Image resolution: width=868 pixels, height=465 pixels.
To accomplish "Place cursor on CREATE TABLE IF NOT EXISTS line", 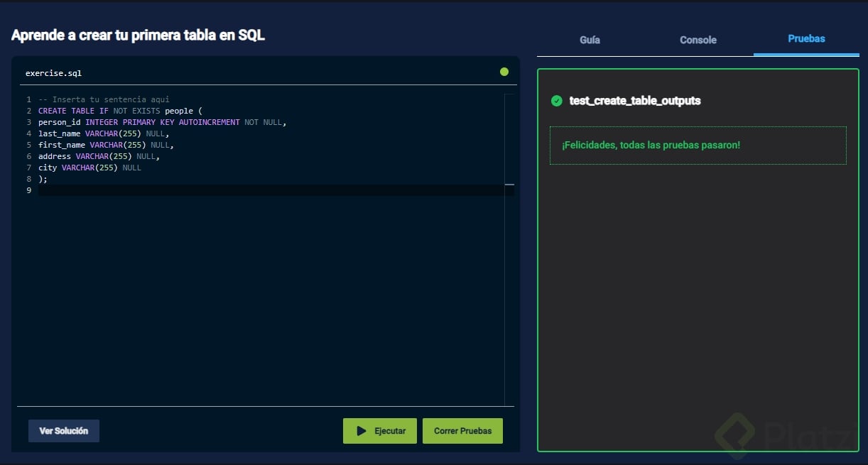I will click(x=121, y=111).
